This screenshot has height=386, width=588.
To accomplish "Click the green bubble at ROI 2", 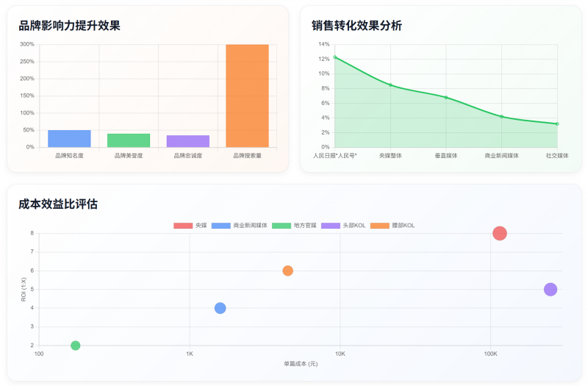I will tap(75, 346).
